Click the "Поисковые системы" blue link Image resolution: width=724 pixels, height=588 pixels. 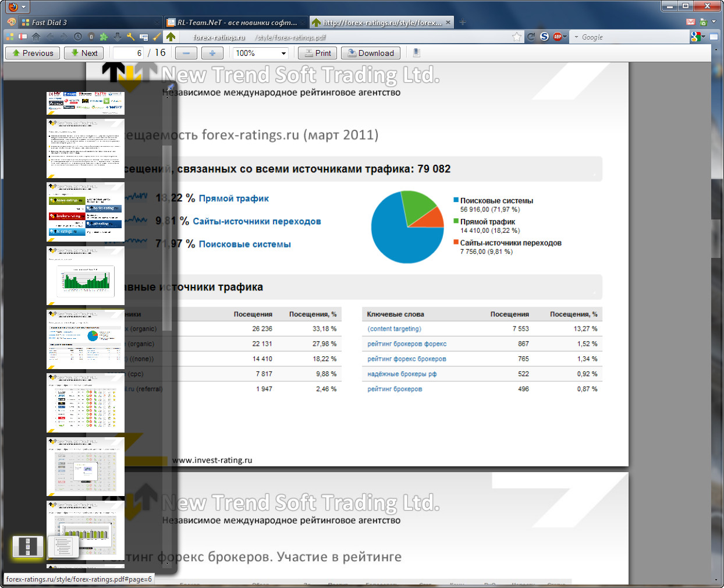[x=244, y=245]
